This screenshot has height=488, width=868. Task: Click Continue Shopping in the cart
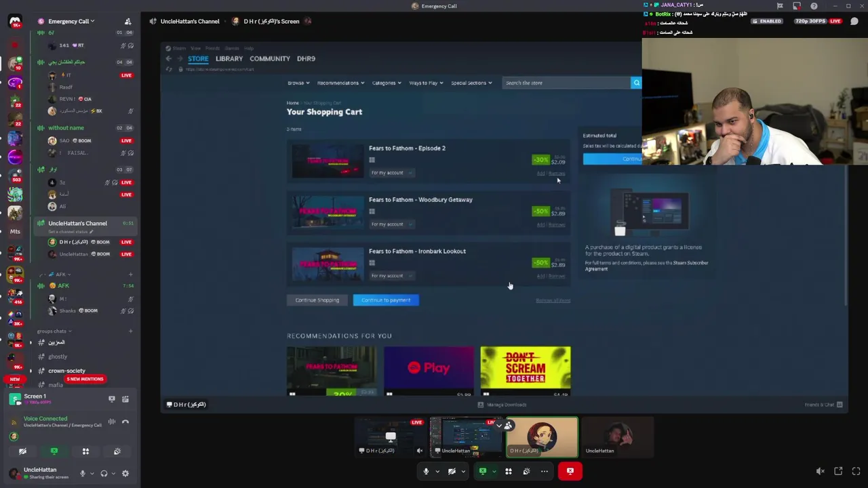point(317,300)
